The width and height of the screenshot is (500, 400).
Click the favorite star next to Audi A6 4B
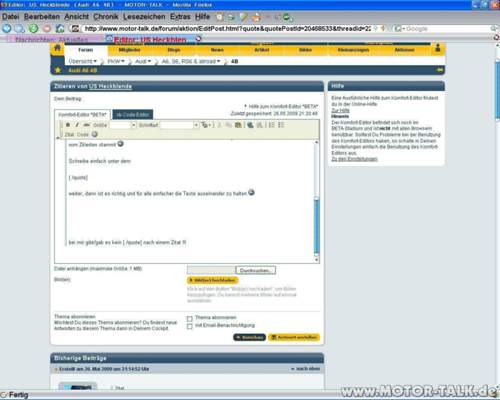pos(58,70)
